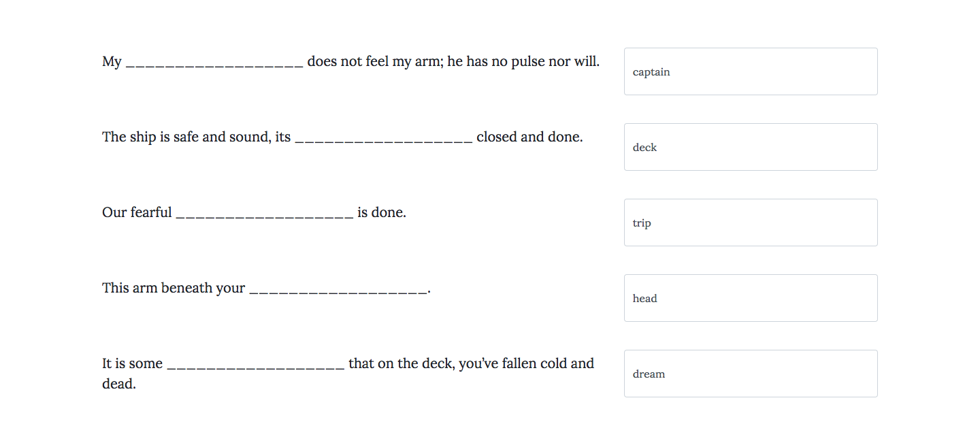Screen dimensions: 980x428
Task: Click the word 'dead.' on the last line
Action: [119, 384]
